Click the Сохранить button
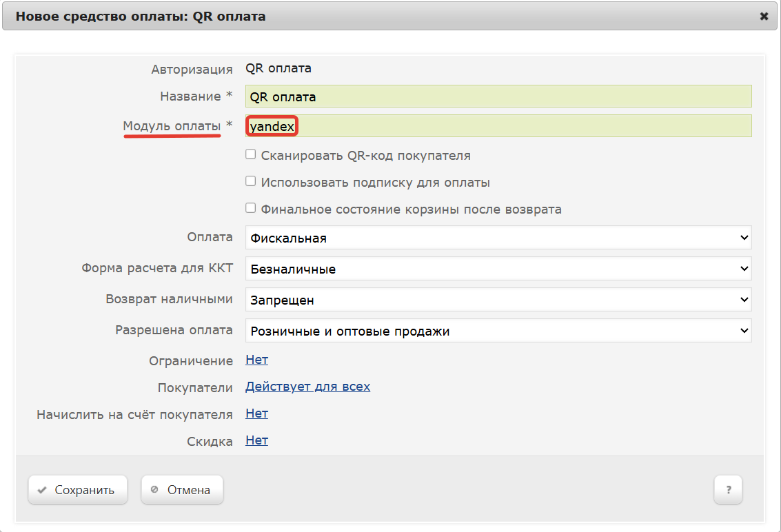Viewport: 781px width, 532px height. tap(78, 490)
